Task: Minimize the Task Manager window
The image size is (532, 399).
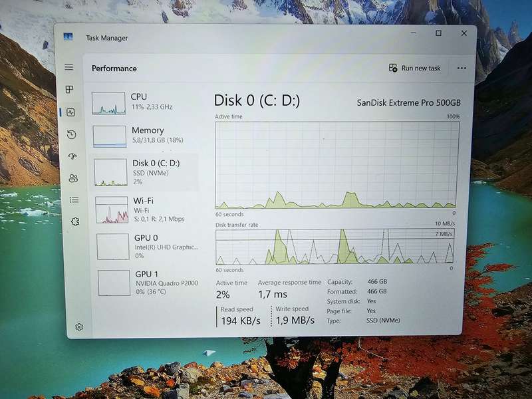Action: (x=413, y=33)
